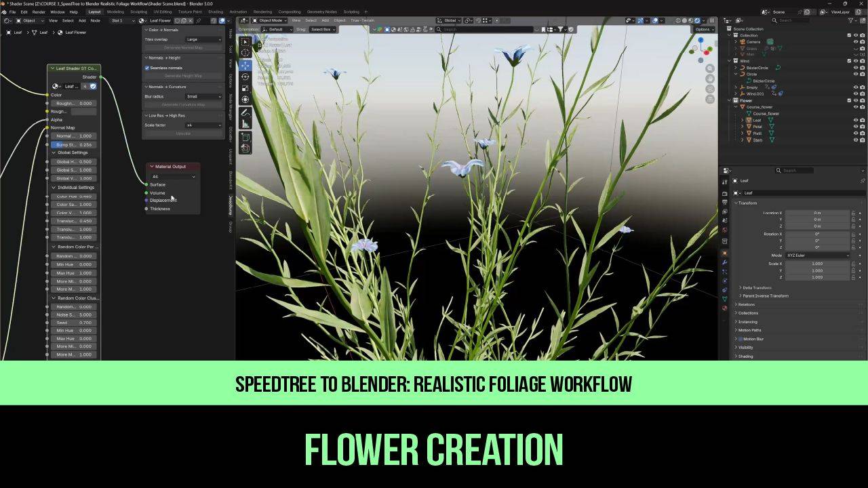Click the Bump Strength slider on node
The image size is (868, 488).
(x=74, y=144)
